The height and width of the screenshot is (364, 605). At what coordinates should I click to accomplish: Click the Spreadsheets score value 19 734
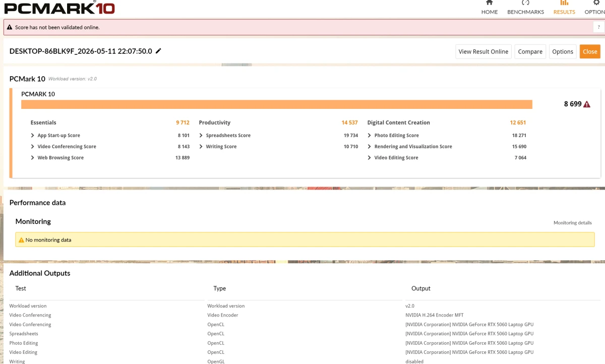pos(351,136)
